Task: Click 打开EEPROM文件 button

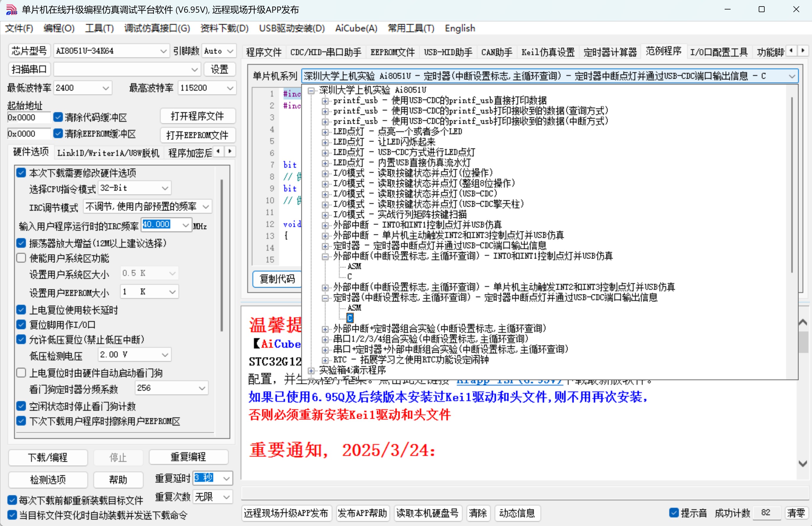Action: (198, 135)
